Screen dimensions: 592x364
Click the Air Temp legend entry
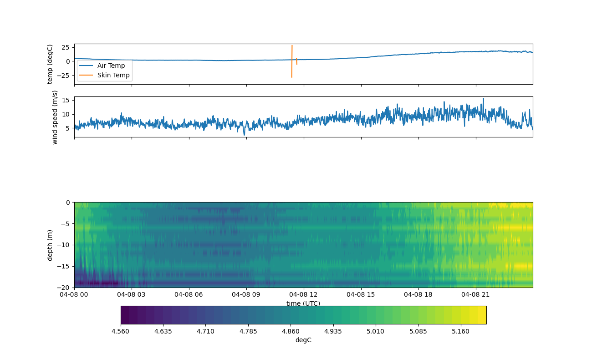[x=111, y=66]
